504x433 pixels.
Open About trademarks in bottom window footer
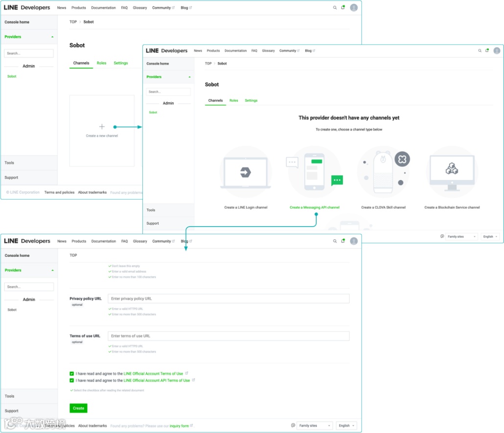(x=92, y=426)
